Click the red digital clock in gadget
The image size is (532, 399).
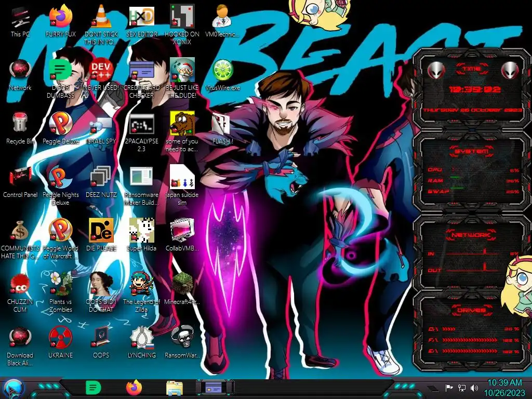[475, 89]
